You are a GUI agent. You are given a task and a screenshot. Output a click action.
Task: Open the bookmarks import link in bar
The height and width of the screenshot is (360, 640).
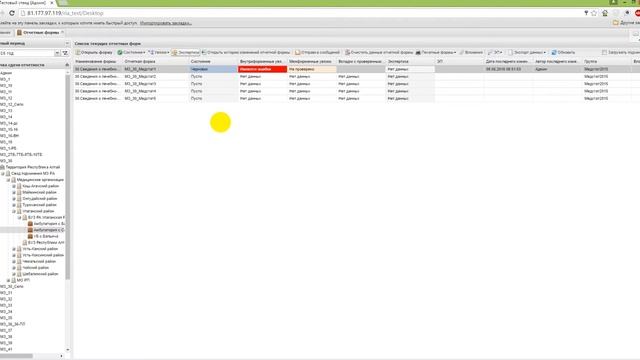166,23
